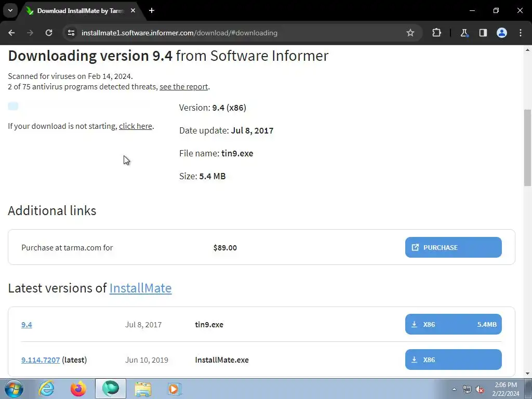Viewport: 532px width, 399px height.
Task: Select the file name tin9.exe text
Action: (x=237, y=153)
